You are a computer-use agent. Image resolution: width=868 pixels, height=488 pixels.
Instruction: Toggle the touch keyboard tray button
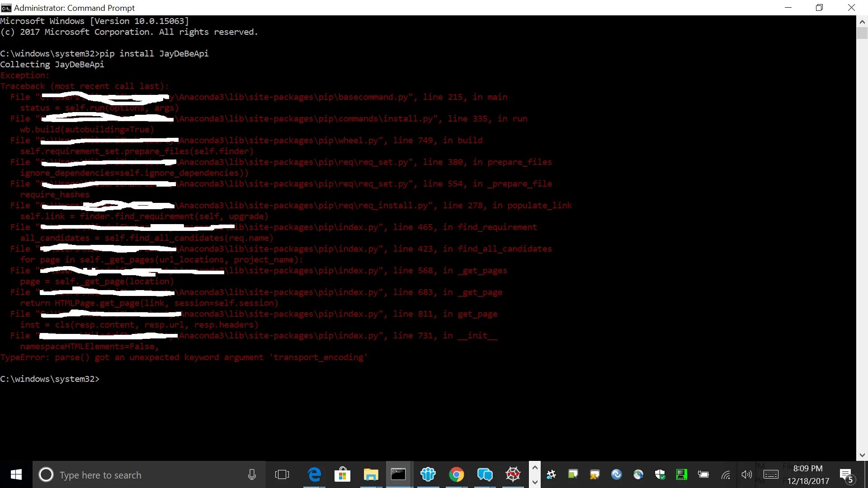pos(771,474)
